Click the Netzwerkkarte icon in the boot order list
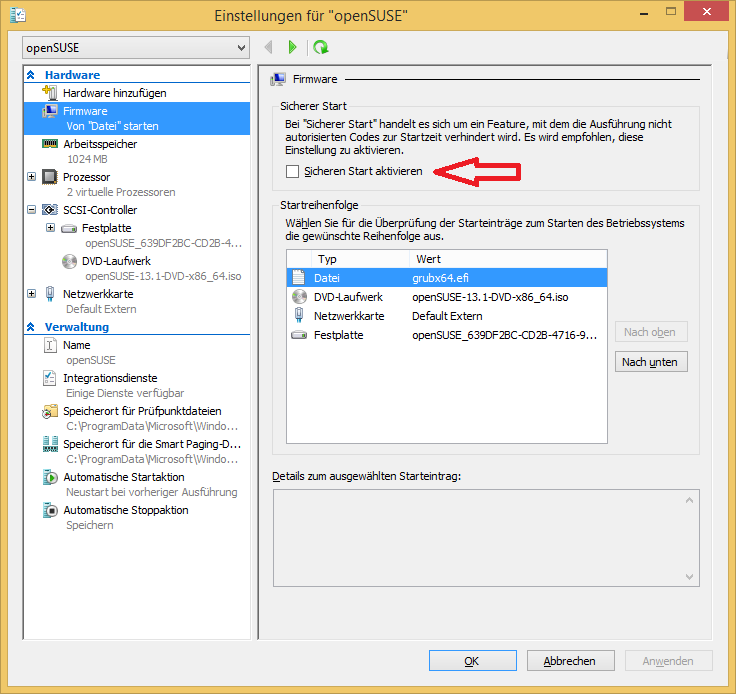Viewport: 736px width, 694px height. tap(299, 315)
